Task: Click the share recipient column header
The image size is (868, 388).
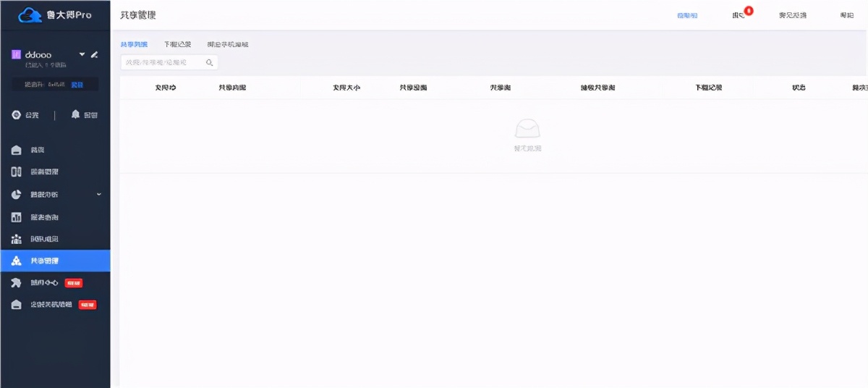Action: click(597, 88)
